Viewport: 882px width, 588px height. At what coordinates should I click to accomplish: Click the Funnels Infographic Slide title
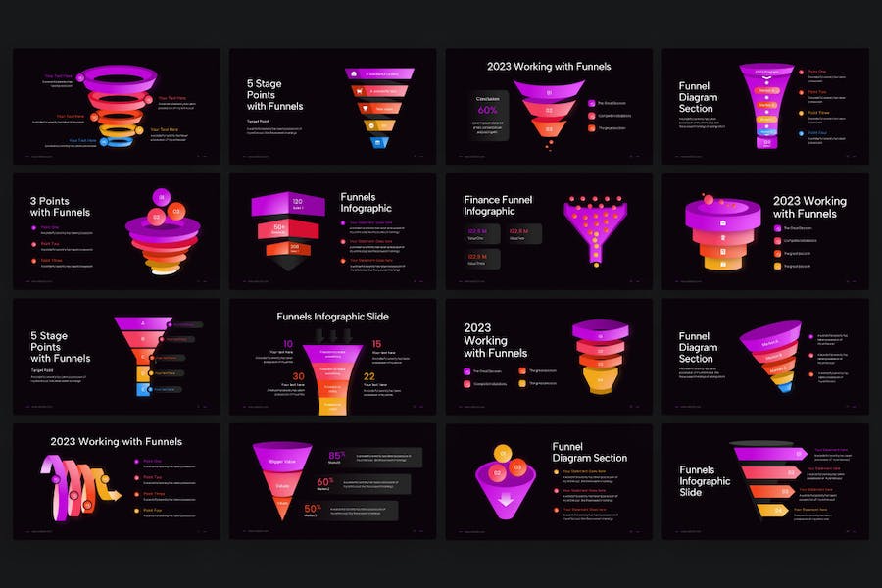click(x=332, y=317)
